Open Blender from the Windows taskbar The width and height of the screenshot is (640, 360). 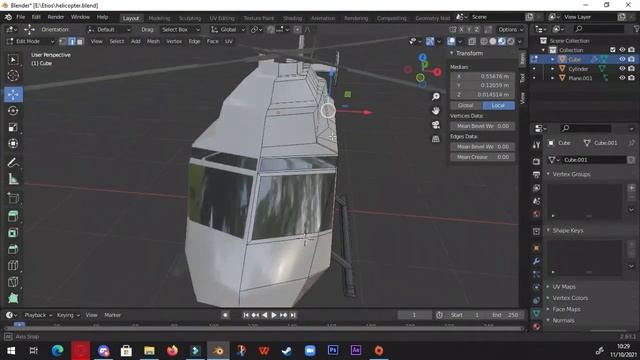[218, 351]
